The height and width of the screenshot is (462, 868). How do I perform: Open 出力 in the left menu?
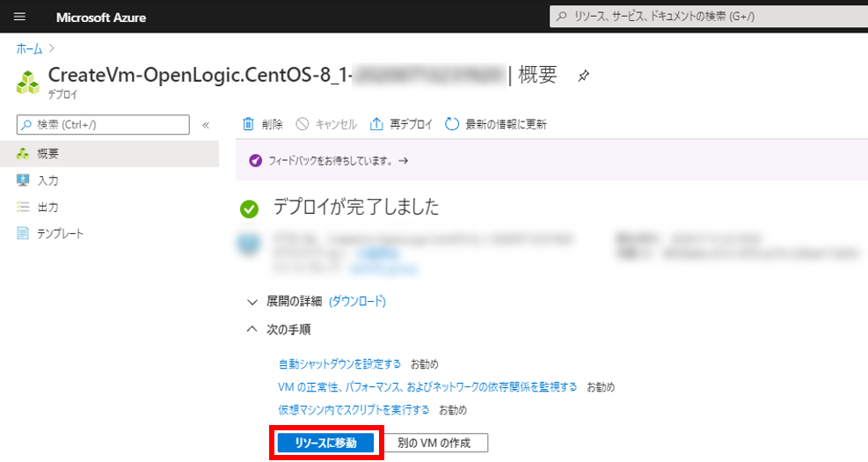(48, 207)
